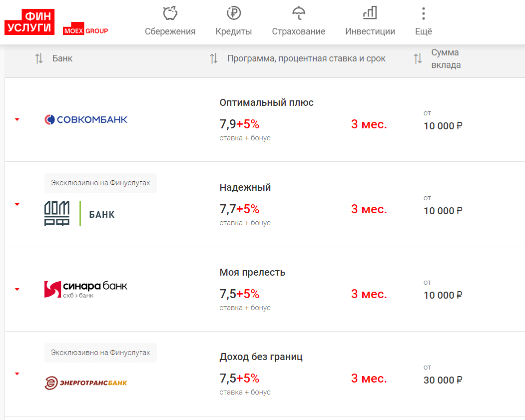
Task: Click the 30 000 ₽ amount
Action: [443, 380]
